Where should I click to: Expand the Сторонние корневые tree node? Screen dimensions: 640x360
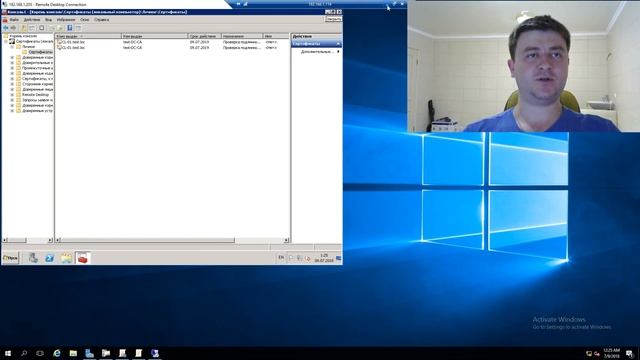tap(12, 84)
